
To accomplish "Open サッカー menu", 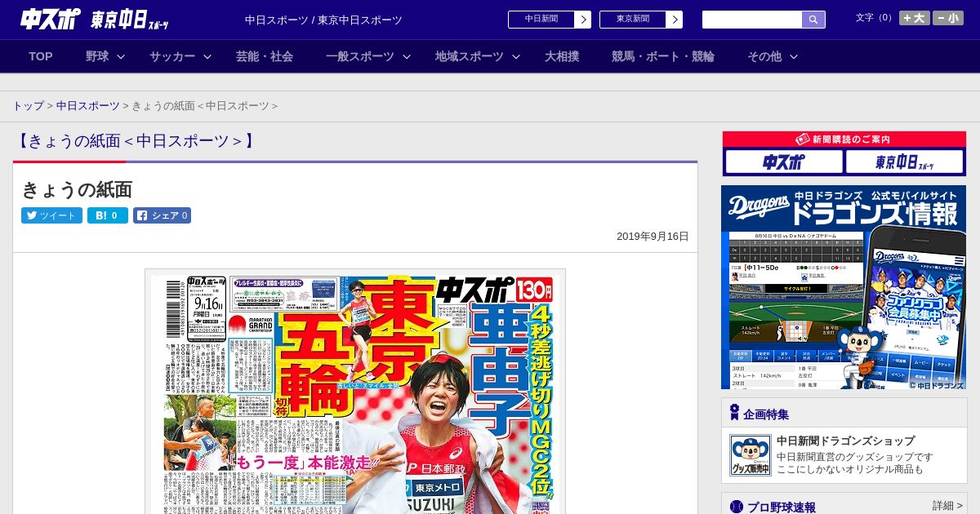I will (x=172, y=56).
